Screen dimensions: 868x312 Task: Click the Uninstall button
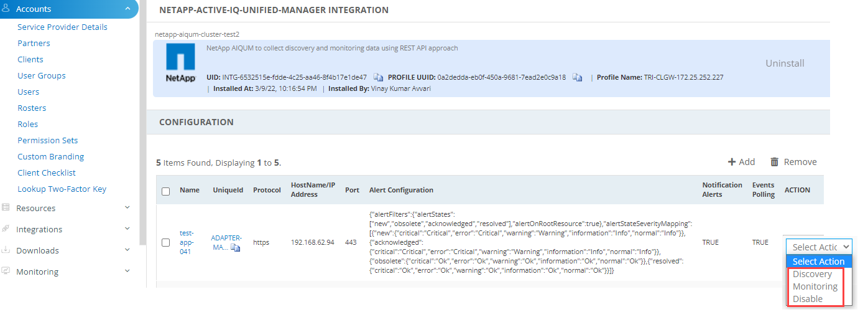(x=785, y=64)
